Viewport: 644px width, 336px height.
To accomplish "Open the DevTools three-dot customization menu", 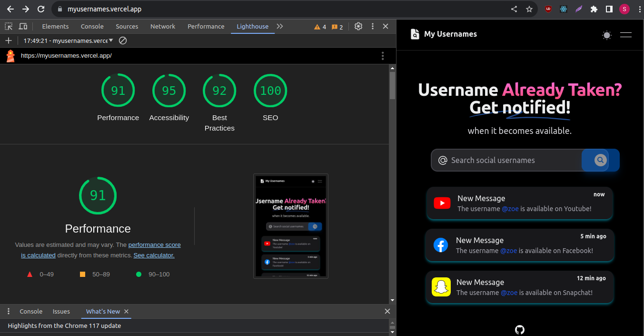I will tap(373, 26).
